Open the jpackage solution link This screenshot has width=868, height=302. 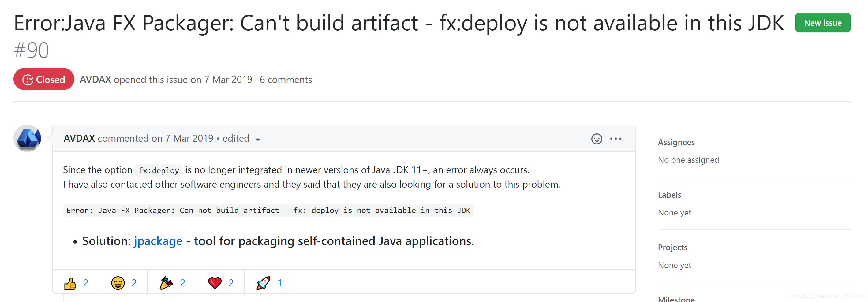(x=157, y=241)
